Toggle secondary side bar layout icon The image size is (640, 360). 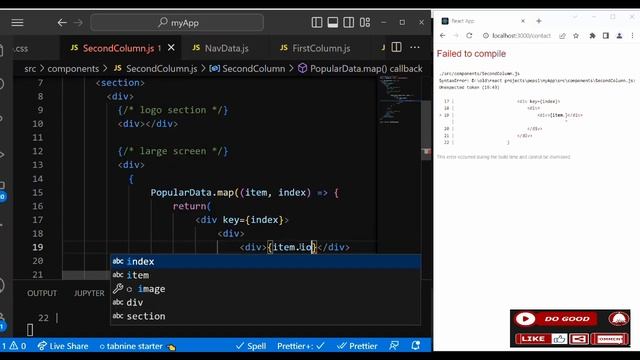(x=349, y=22)
